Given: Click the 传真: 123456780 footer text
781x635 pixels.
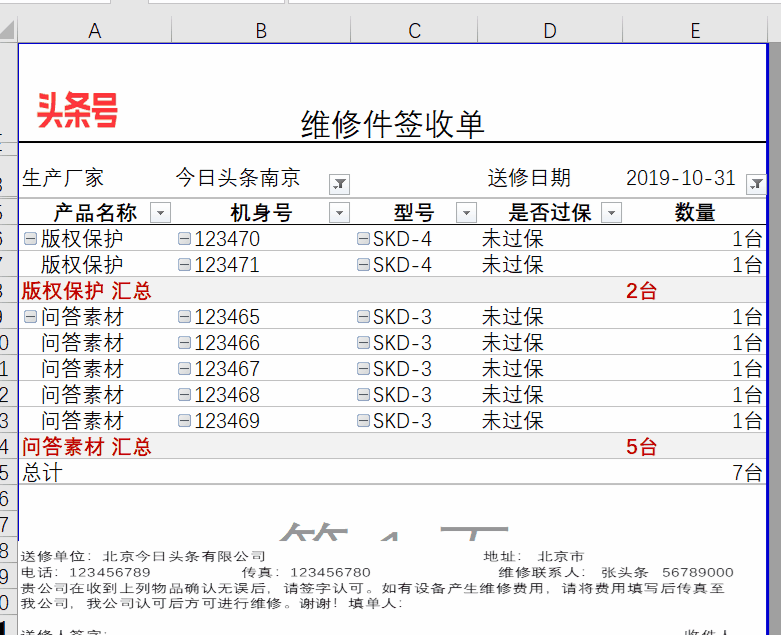Looking at the screenshot, I should (306, 572).
